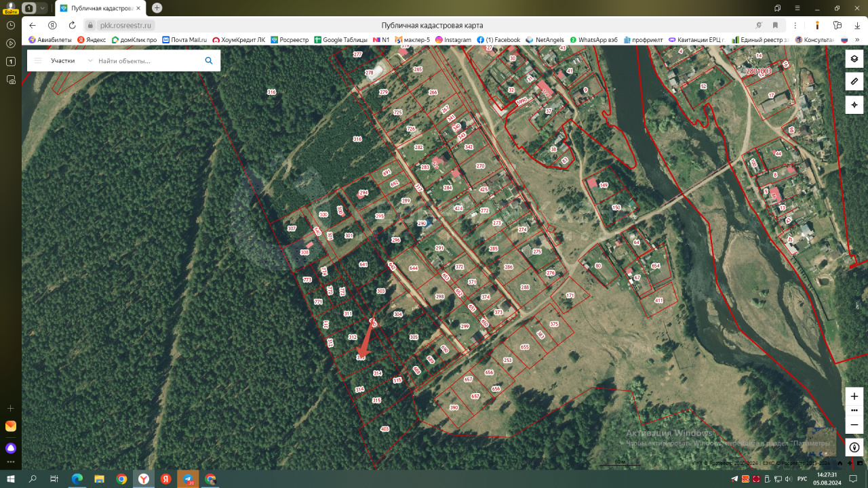Open taskbar search magnifier
The image size is (868, 488).
pyautogui.click(x=33, y=479)
